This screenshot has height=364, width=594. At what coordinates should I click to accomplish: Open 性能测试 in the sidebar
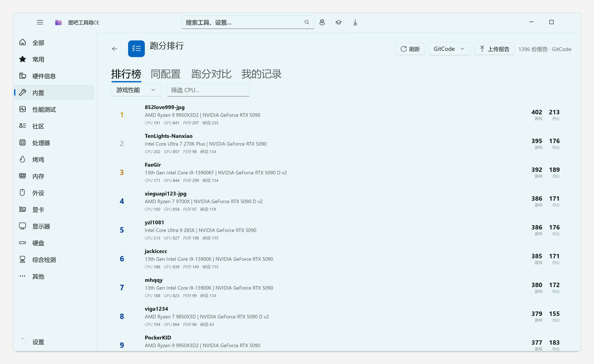(x=54, y=110)
